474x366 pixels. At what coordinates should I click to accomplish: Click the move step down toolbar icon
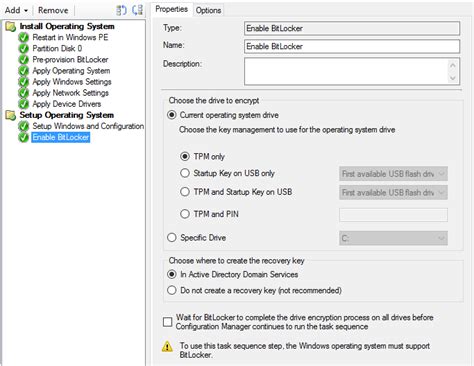137,10
